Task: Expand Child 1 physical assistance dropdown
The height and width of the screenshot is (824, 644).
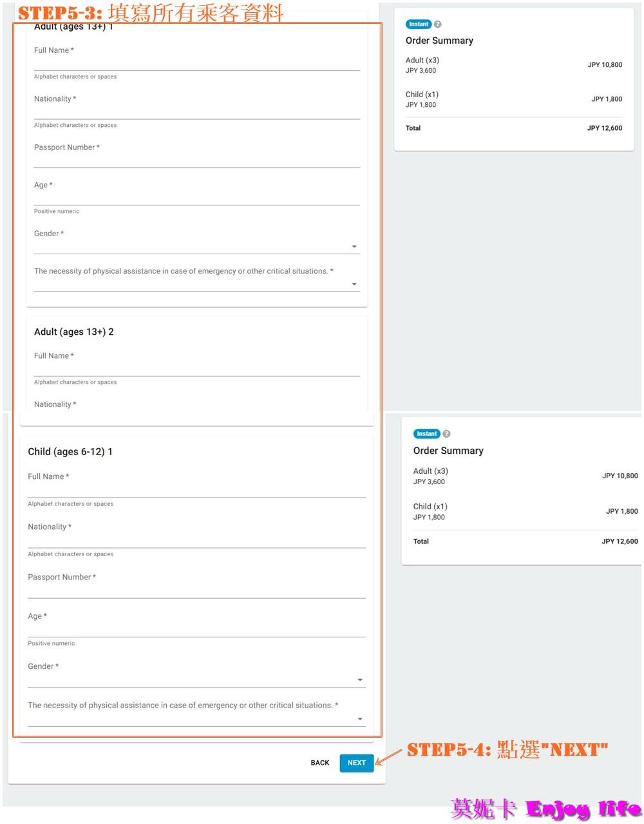Action: pyautogui.click(x=196, y=719)
